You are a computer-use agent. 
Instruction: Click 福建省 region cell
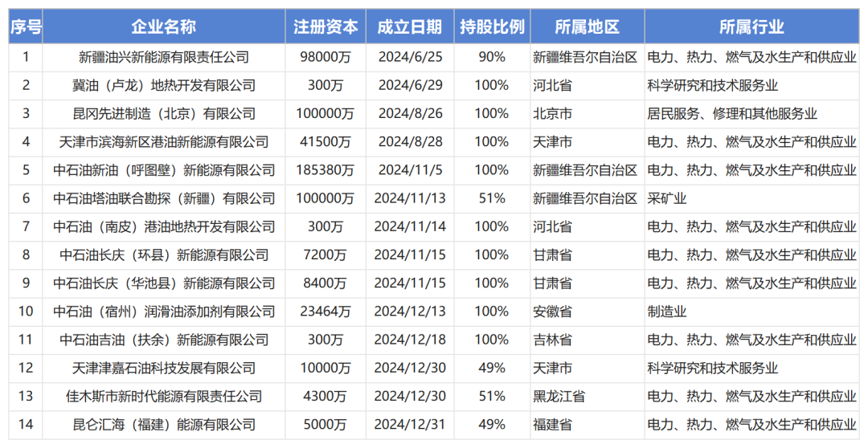(588, 424)
